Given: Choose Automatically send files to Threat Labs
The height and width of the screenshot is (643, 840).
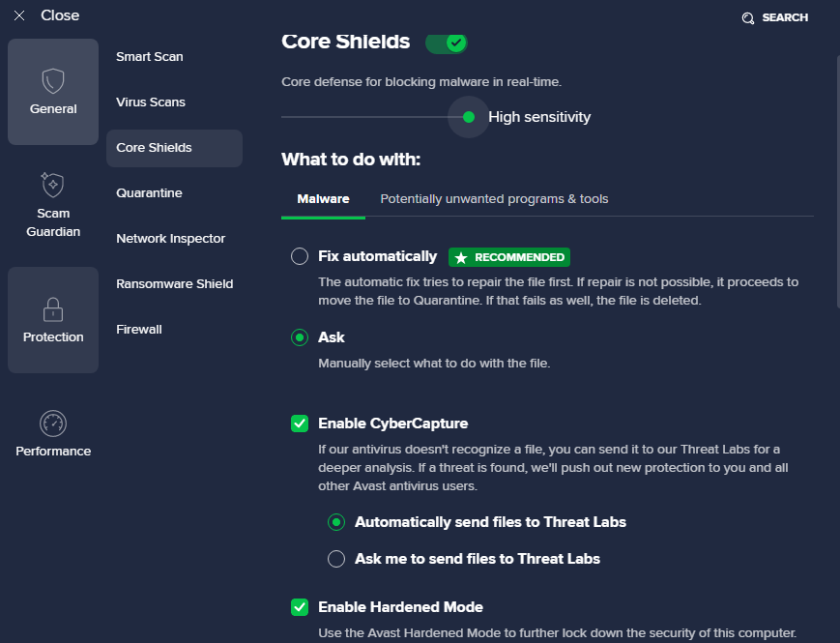Looking at the screenshot, I should click(x=336, y=522).
